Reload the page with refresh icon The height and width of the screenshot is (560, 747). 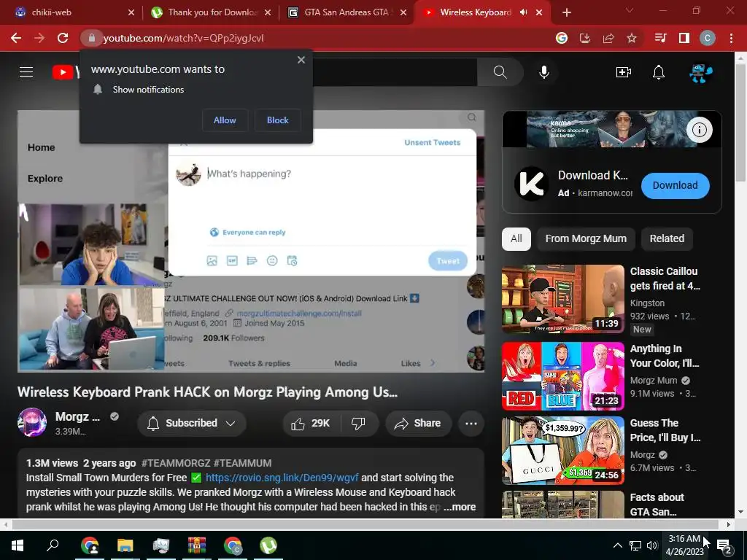63,38
